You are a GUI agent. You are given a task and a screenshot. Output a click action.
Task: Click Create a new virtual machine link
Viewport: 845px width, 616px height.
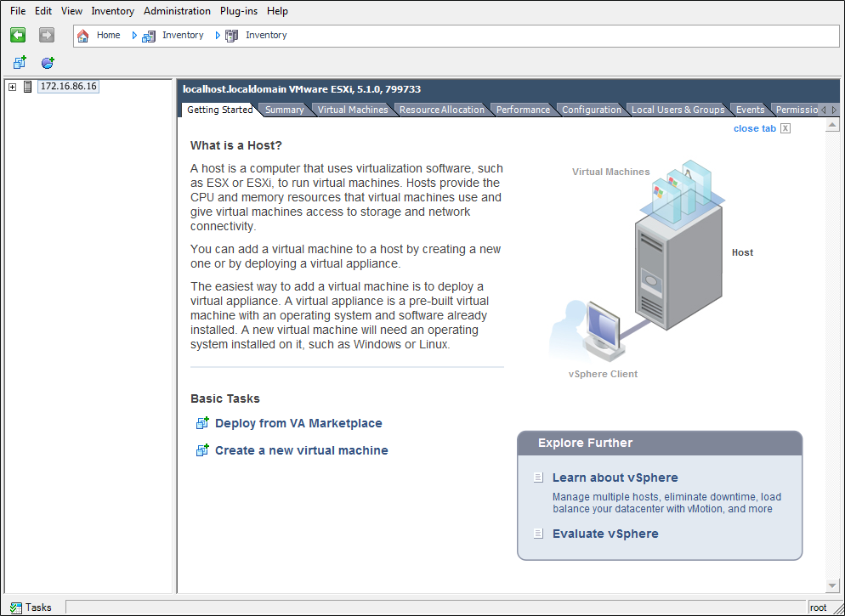(x=301, y=450)
